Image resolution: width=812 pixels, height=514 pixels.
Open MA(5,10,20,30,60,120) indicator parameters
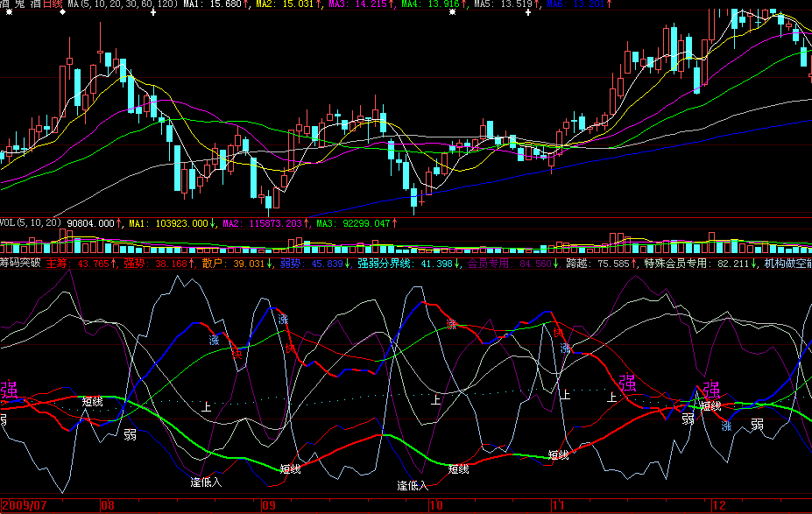click(123, 4)
